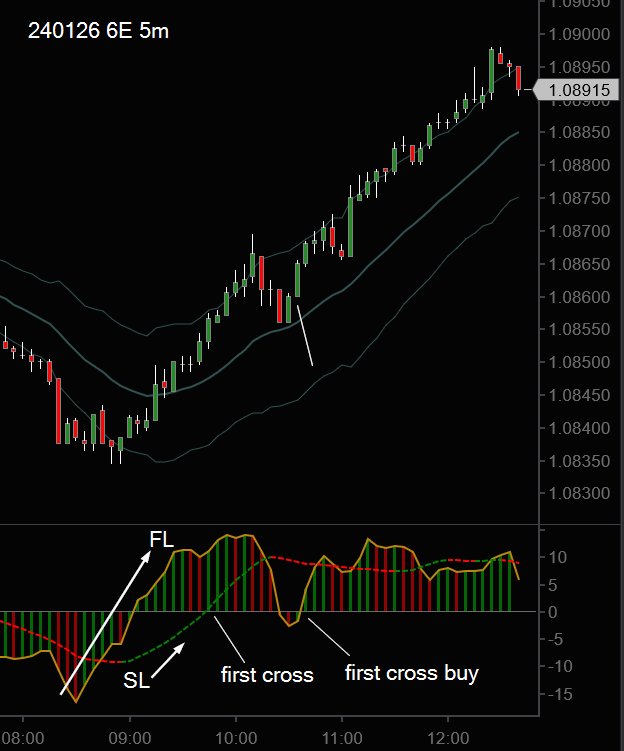Image resolution: width=624 pixels, height=751 pixels.
Task: Select chart title '240126 6E 5m'
Action: pyautogui.click(x=98, y=31)
